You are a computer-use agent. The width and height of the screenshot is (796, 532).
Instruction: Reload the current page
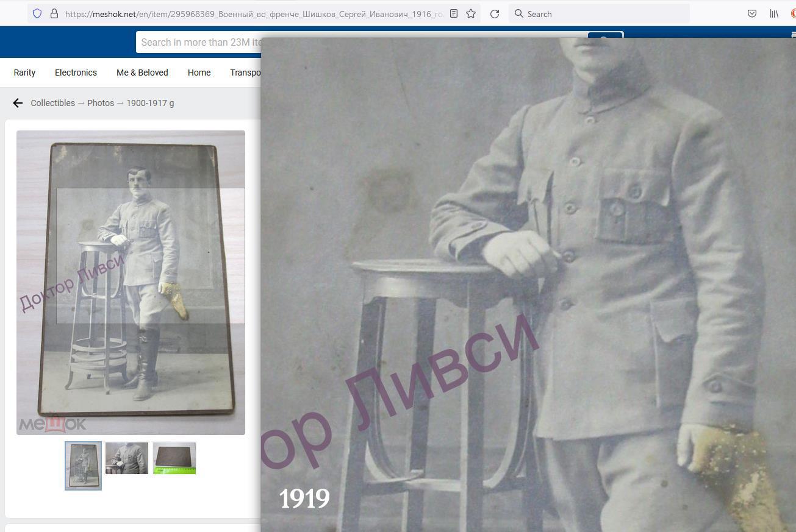495,13
